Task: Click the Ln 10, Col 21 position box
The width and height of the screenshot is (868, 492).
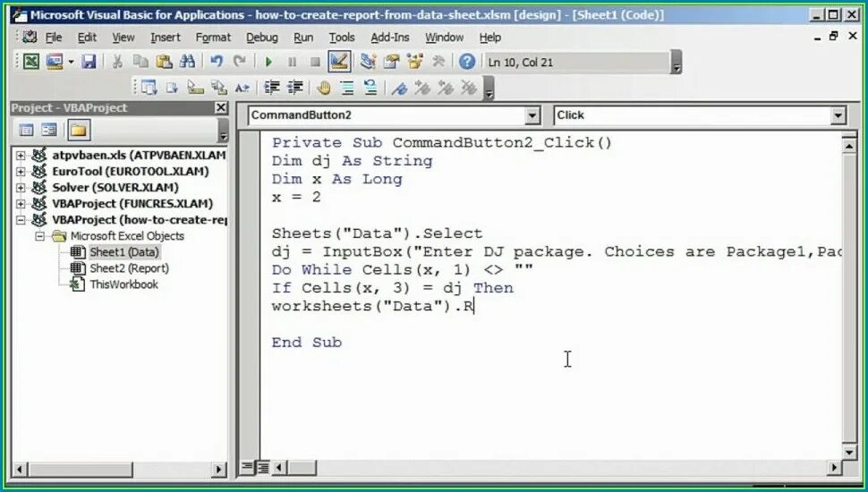Action: click(x=576, y=62)
